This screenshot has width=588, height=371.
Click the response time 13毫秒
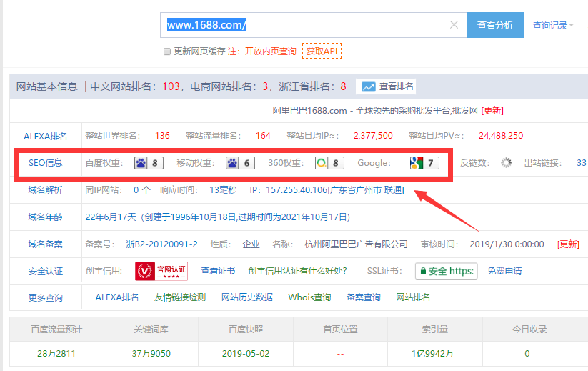(223, 190)
